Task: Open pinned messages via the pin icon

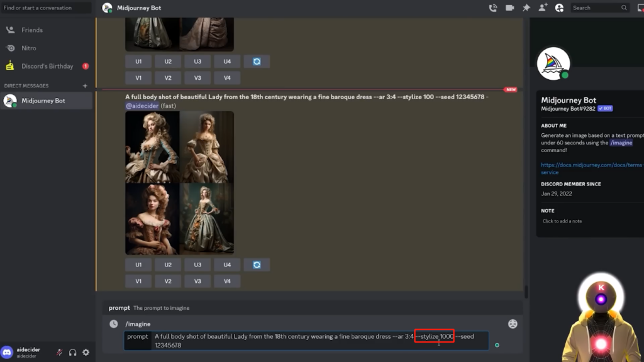Action: tap(526, 8)
